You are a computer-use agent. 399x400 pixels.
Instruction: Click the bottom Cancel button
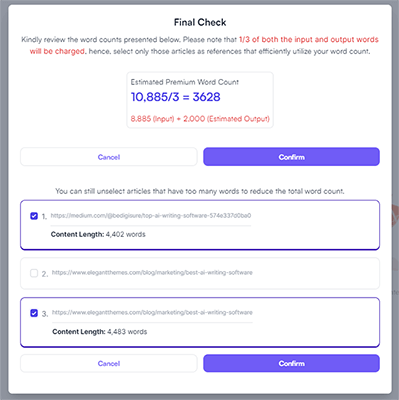pos(109,363)
